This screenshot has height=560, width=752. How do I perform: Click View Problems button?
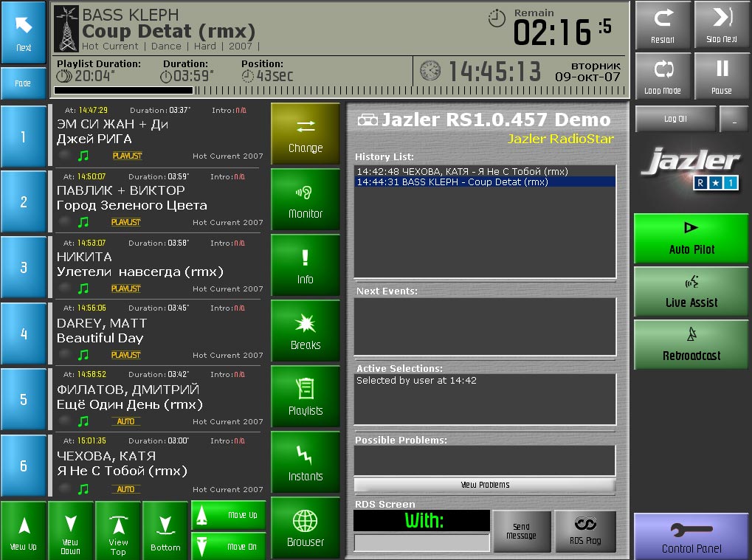(x=485, y=485)
